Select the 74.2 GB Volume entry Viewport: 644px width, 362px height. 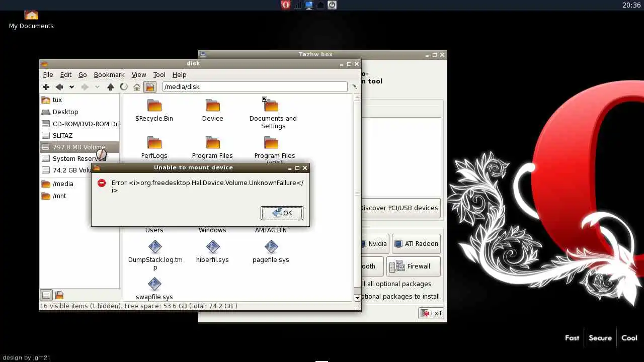(x=66, y=170)
